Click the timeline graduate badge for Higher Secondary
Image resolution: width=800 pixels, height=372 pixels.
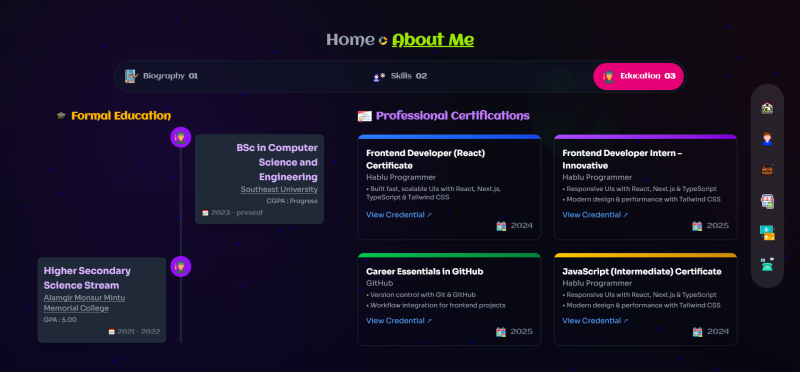click(181, 266)
